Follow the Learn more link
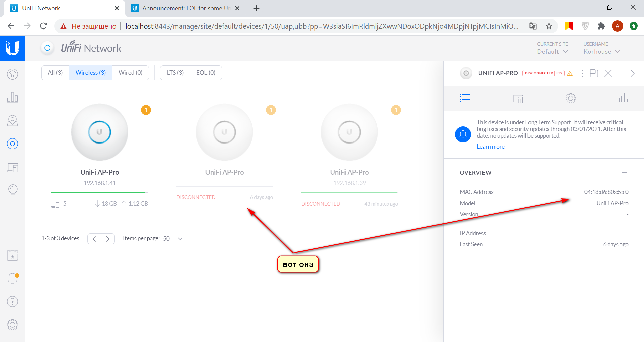The width and height of the screenshot is (644, 342). coord(491,147)
